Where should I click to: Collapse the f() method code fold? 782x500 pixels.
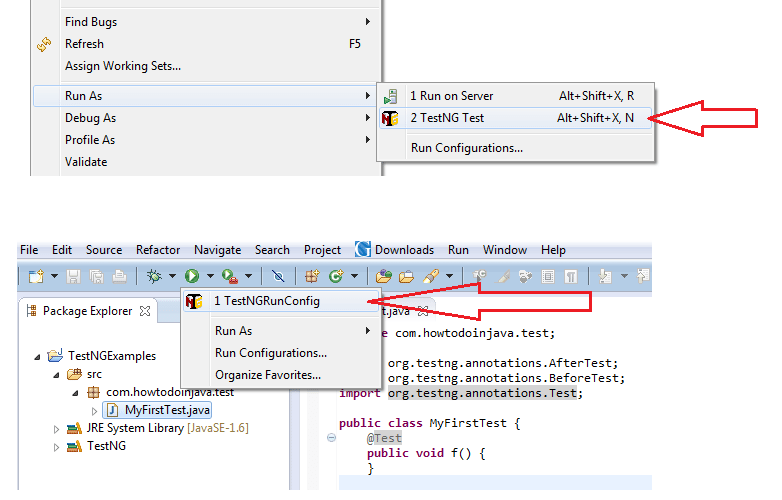pyautogui.click(x=331, y=438)
